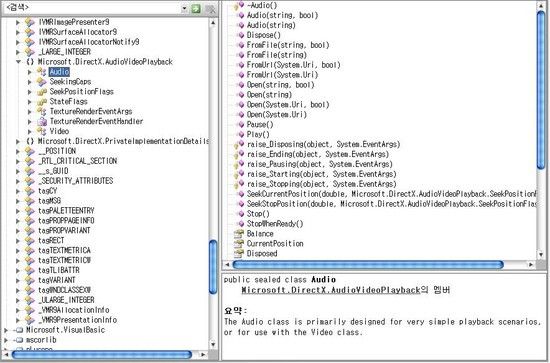
Task: Select the tagPROPVARIANT tree item
Action: [64, 231]
